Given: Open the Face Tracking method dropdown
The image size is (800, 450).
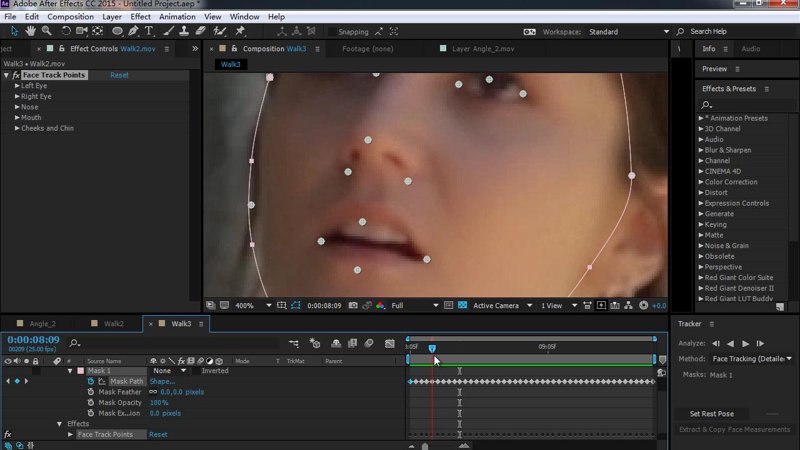Looking at the screenshot, I should click(x=752, y=359).
